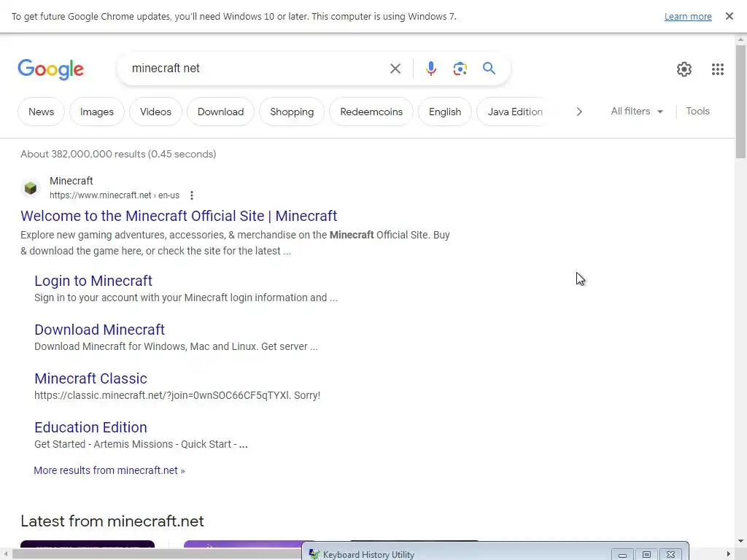Open the Google apps grid
The image size is (747, 560).
click(718, 69)
